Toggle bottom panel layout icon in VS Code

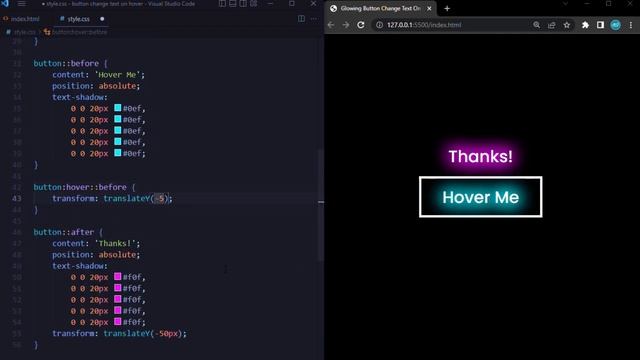233,4
